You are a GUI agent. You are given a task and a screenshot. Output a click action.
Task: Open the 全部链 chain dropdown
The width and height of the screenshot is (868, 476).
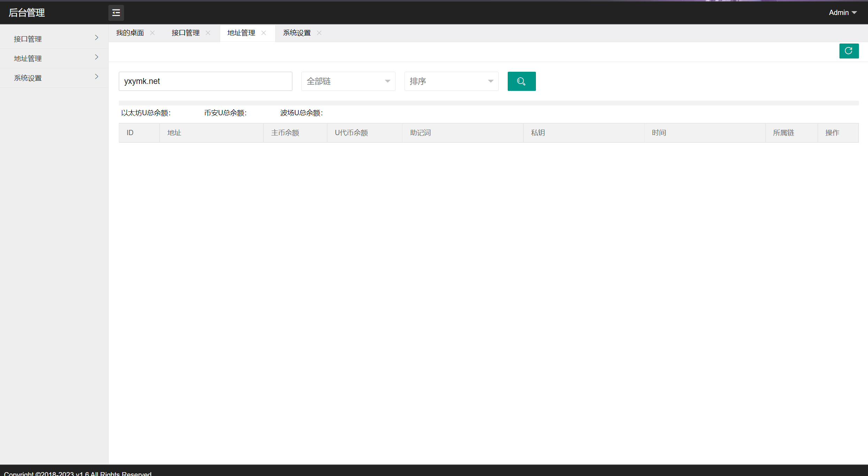pyautogui.click(x=348, y=81)
